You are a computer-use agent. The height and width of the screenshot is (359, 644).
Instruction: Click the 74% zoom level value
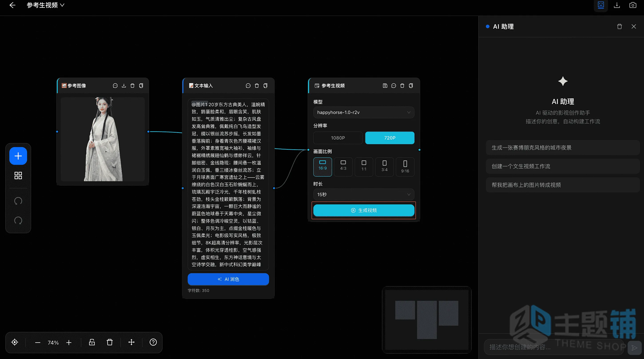(x=53, y=343)
